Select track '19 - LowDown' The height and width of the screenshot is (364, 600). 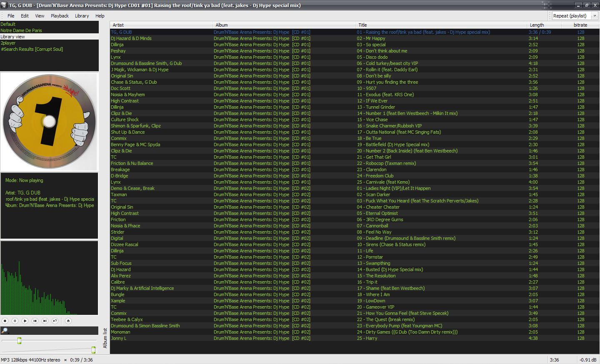pos(371,301)
